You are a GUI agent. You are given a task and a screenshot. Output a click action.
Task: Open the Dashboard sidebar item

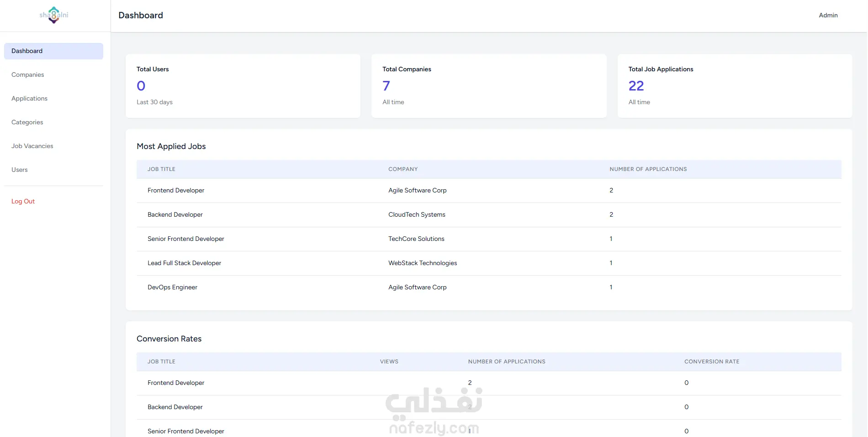[53, 51]
